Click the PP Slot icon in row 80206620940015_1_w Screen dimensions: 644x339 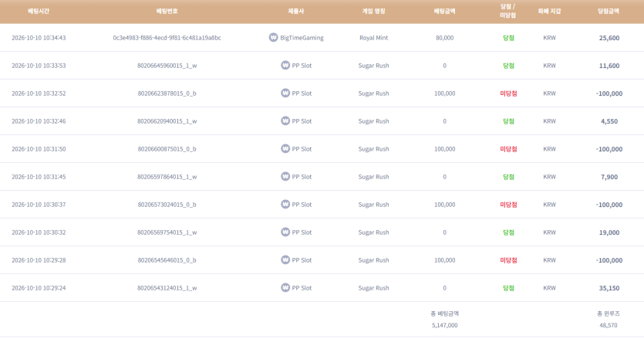pyautogui.click(x=285, y=121)
